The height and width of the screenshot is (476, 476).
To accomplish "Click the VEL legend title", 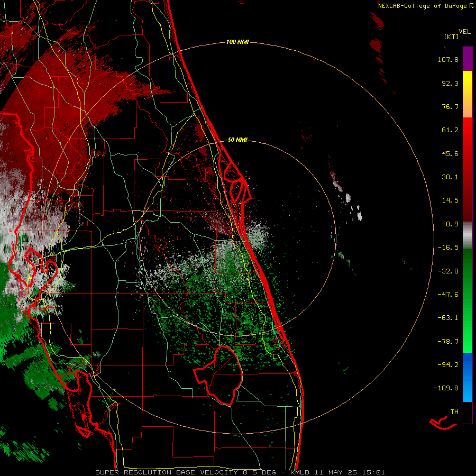I will tap(464, 32).
